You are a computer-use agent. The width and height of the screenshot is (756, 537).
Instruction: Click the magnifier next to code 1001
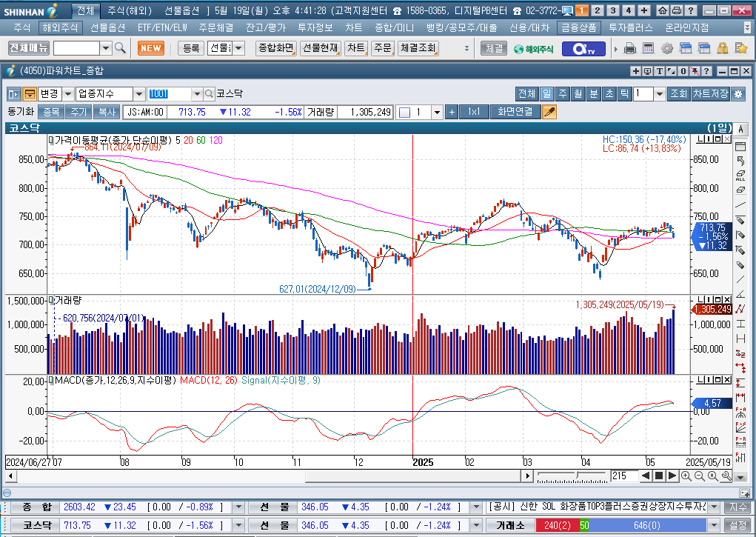pos(209,93)
